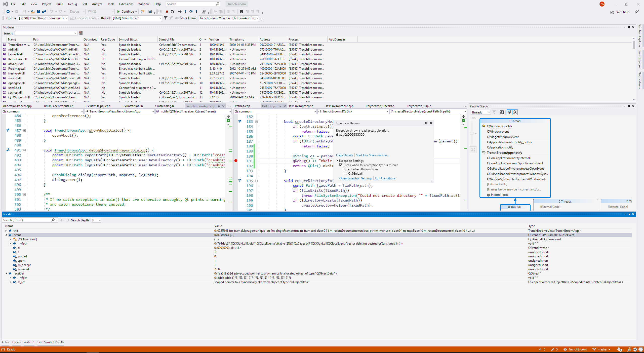Click the Open Exception Settings link
The width and height of the screenshot is (644, 353).
point(355,178)
